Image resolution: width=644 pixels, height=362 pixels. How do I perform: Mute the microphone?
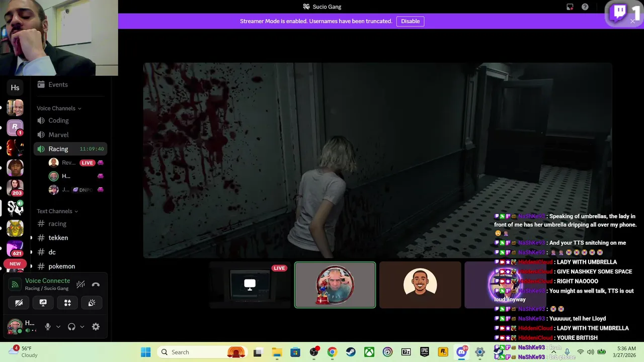pos(48,327)
